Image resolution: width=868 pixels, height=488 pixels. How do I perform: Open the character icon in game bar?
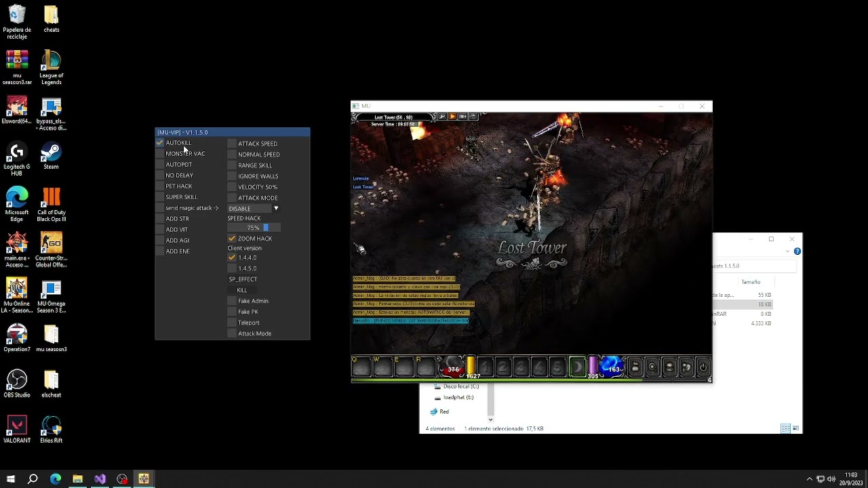click(669, 367)
